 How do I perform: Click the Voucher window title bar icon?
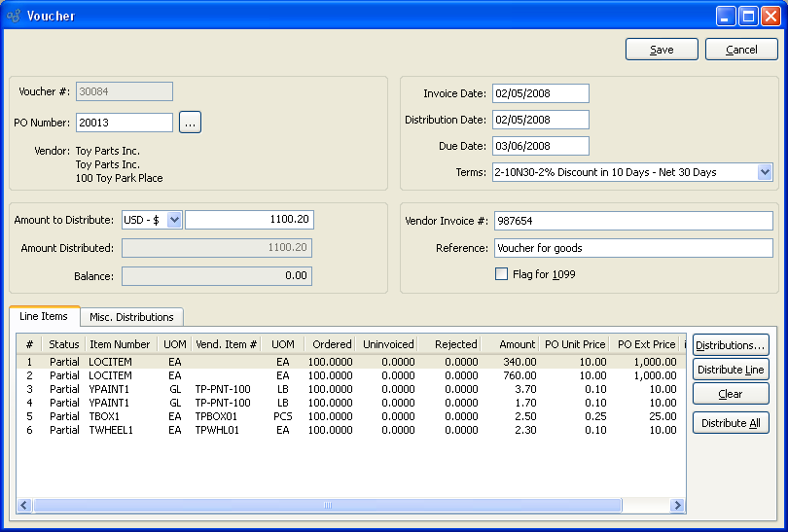[14, 16]
